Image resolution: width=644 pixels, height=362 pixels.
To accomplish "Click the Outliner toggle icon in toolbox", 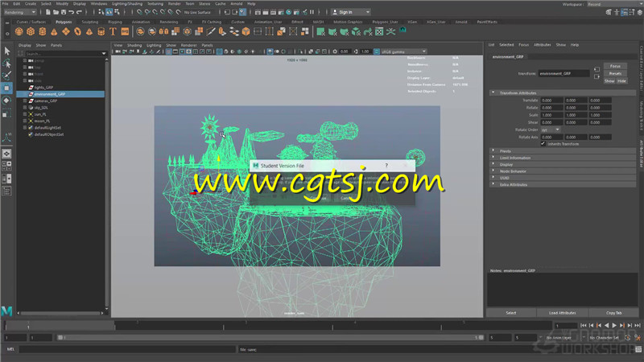I will [x=7, y=191].
